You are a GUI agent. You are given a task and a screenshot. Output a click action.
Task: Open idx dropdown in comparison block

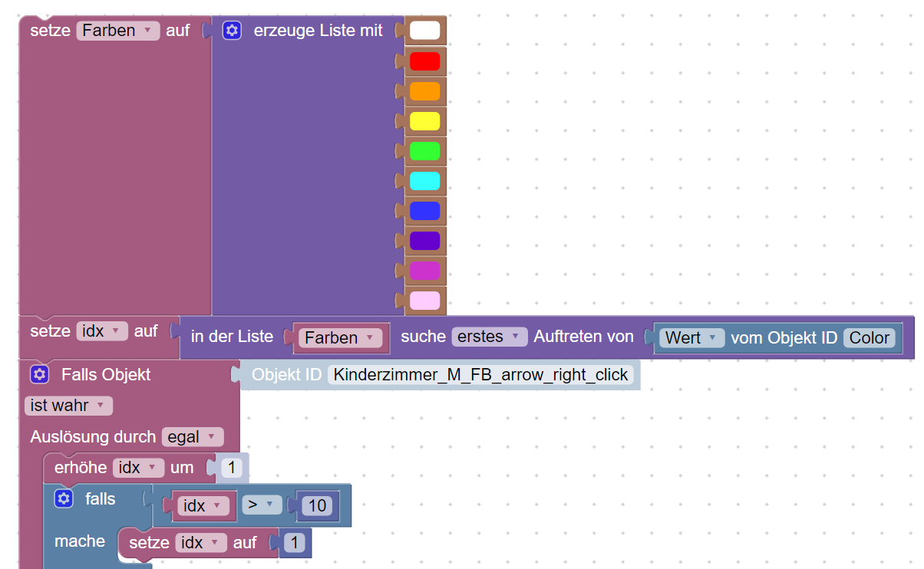[x=204, y=506]
